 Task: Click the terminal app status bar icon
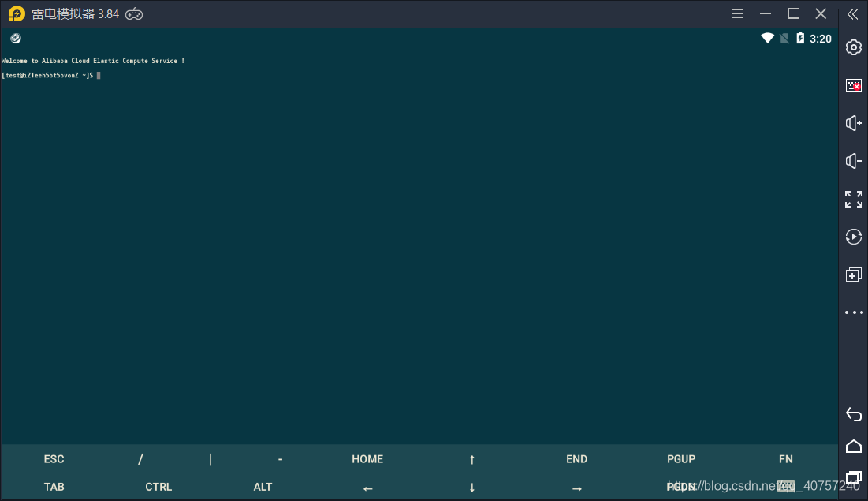[15, 38]
